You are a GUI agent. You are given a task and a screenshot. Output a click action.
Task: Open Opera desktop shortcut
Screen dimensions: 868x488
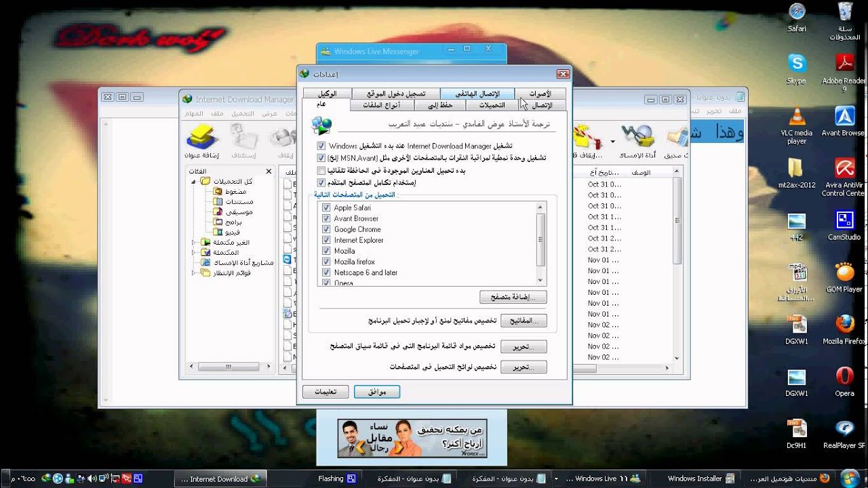tap(844, 382)
